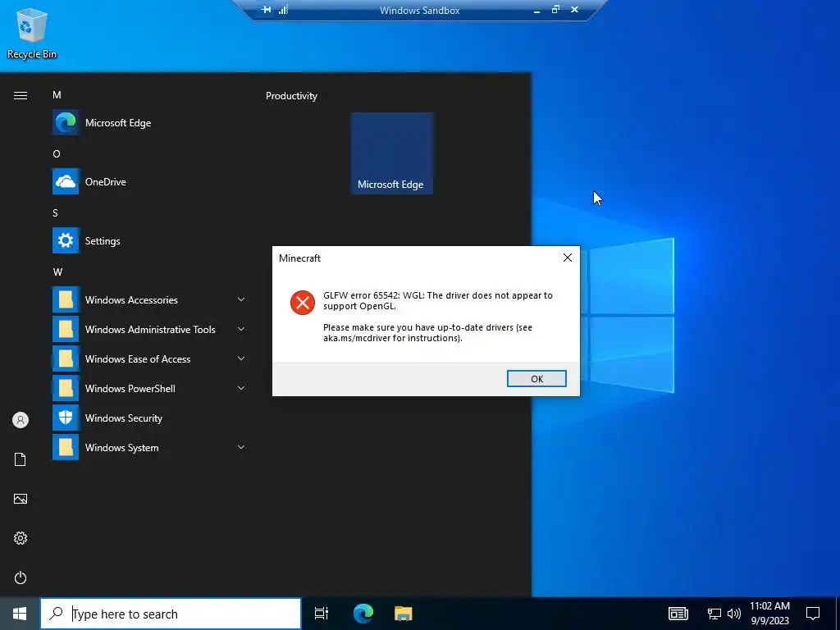Screen dimensions: 840x630
Task: Click the News and interests tray icon
Action: [x=678, y=614]
